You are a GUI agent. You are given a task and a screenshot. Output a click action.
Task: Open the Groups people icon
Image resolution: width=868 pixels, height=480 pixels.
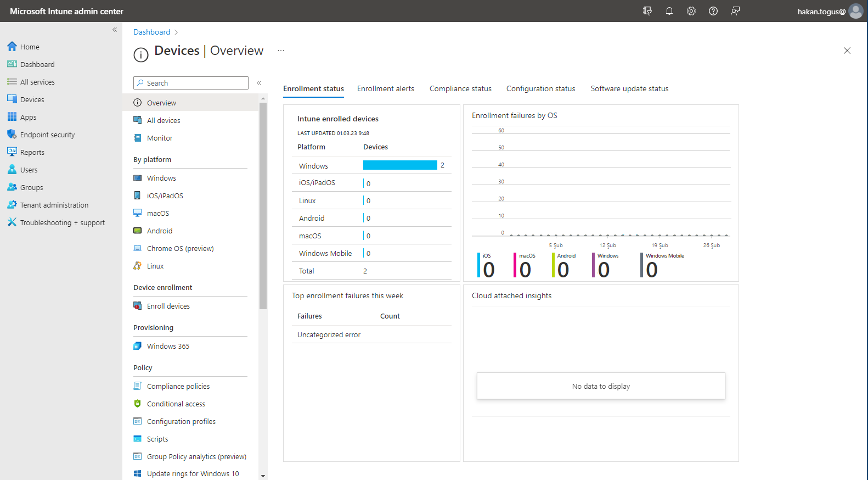point(12,187)
